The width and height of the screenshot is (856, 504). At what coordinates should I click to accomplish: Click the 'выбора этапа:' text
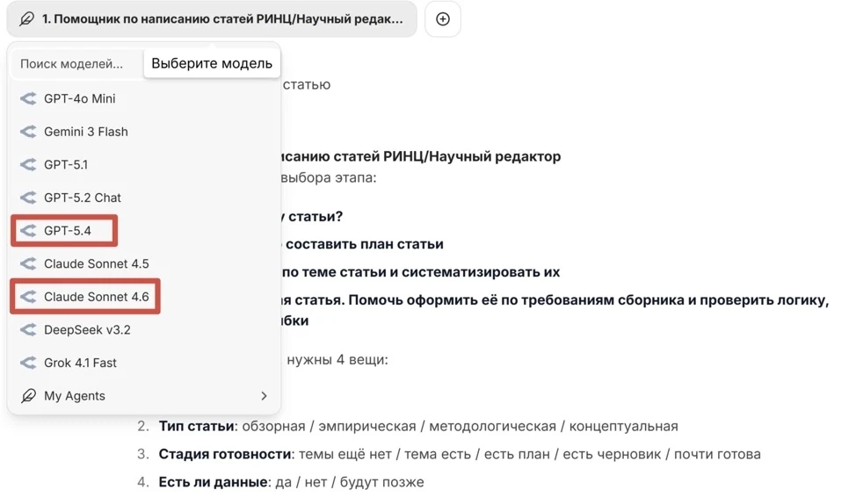tap(328, 177)
